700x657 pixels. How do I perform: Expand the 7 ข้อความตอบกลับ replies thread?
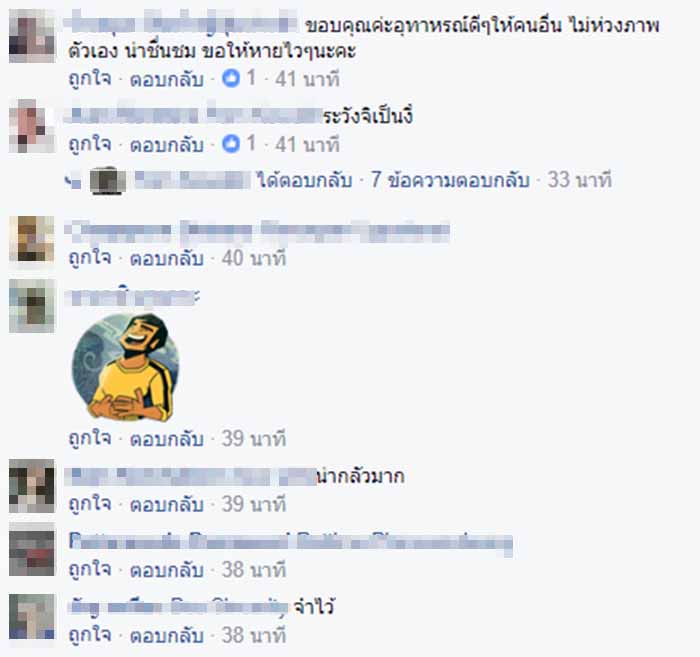tap(450, 180)
